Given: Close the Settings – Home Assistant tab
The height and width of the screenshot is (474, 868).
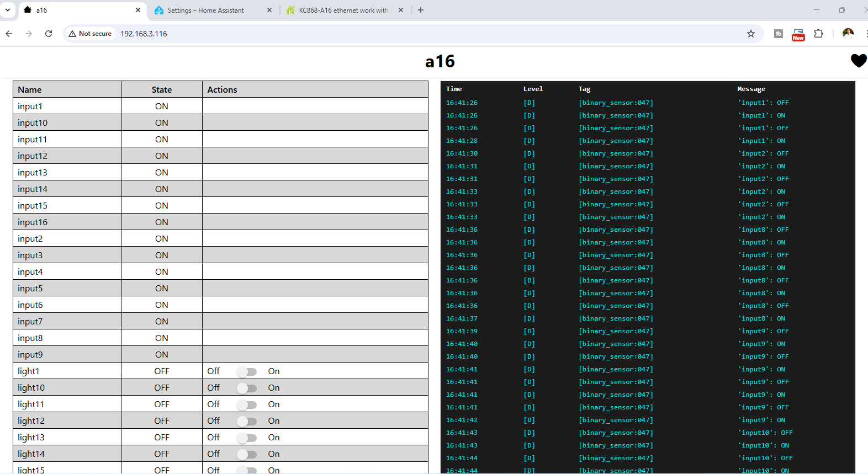Looking at the screenshot, I should [x=269, y=10].
